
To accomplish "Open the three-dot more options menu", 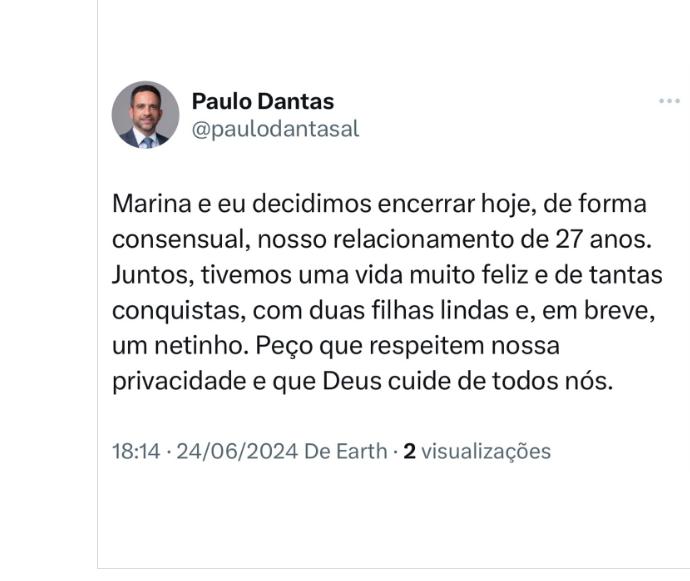I will pos(668,102).
